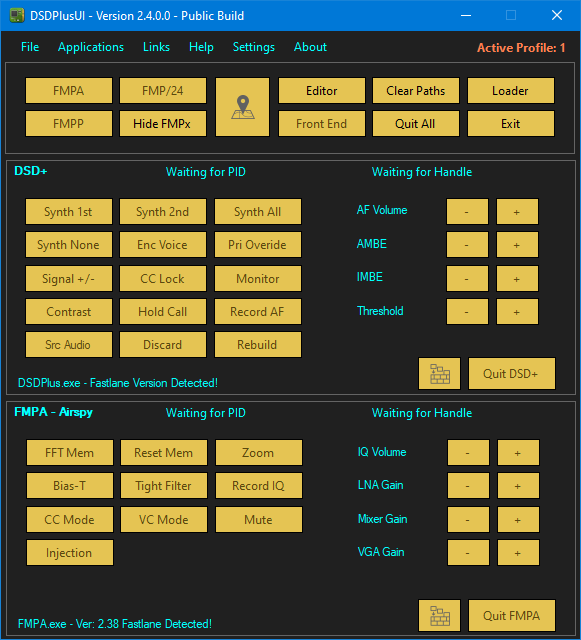Decrease LNA Gain
581x640 pixels.
coord(468,485)
